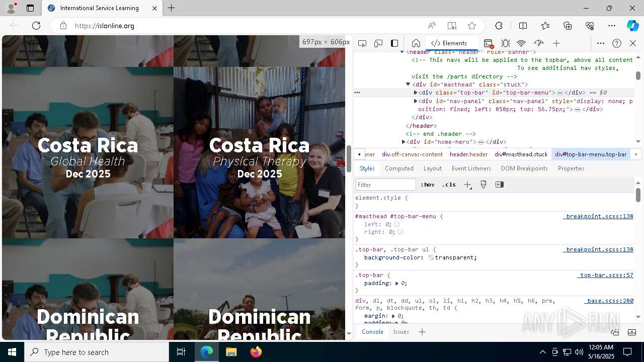Click the drawer dock-to-main icon
The height and width of the screenshot is (362, 644).
[615, 332]
